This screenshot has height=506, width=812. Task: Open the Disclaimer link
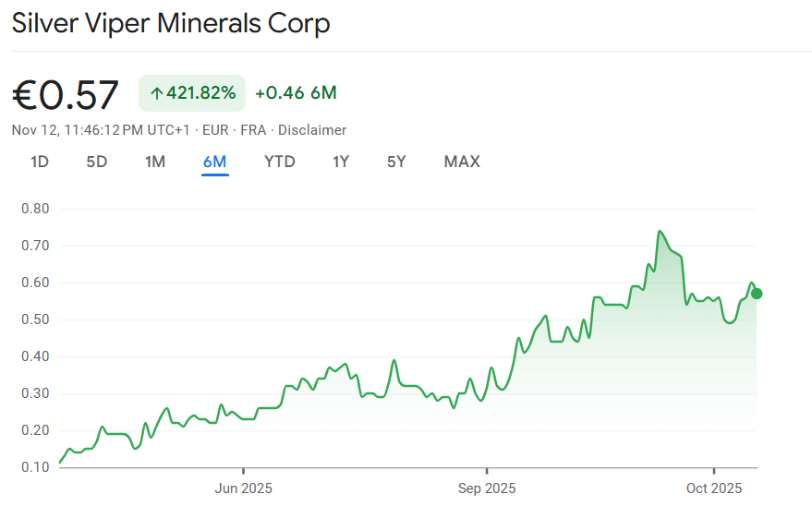[x=314, y=130]
